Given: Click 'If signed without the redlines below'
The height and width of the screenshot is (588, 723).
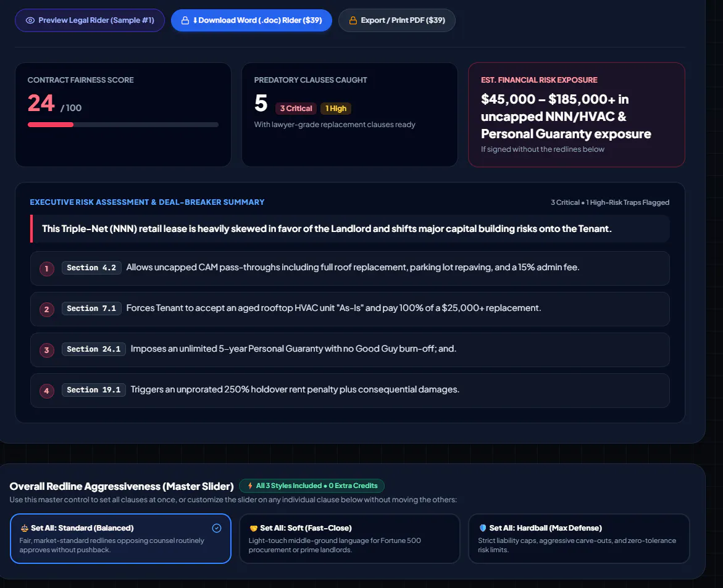Looking at the screenshot, I should (x=542, y=149).
